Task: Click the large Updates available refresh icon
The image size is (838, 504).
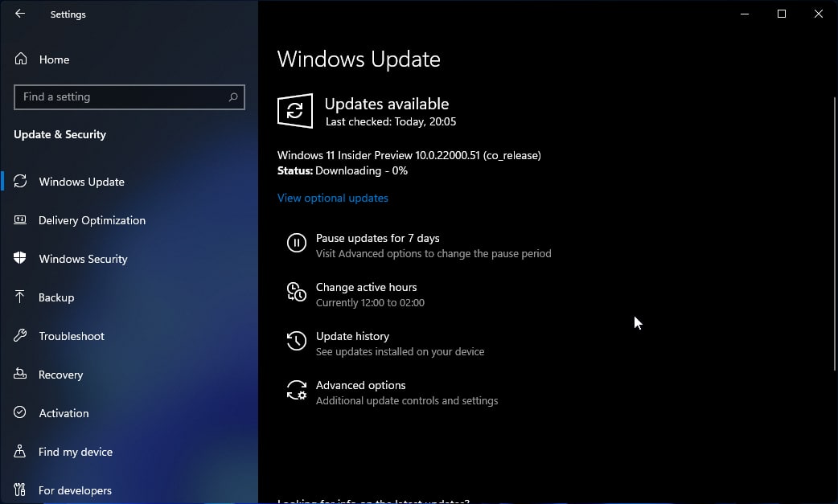Action: (x=295, y=111)
